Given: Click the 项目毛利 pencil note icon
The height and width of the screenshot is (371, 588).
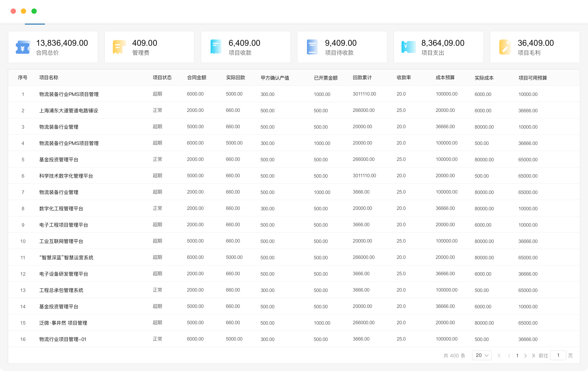Looking at the screenshot, I should click(504, 47).
